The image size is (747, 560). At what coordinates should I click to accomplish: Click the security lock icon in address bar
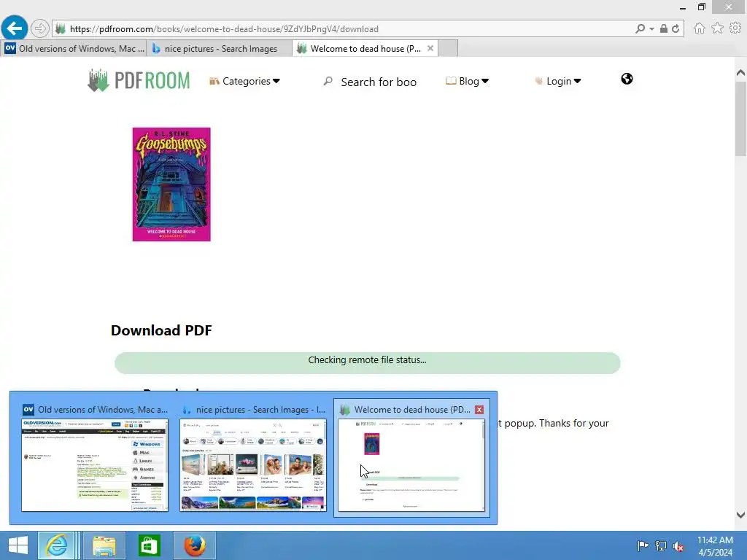[x=663, y=28]
